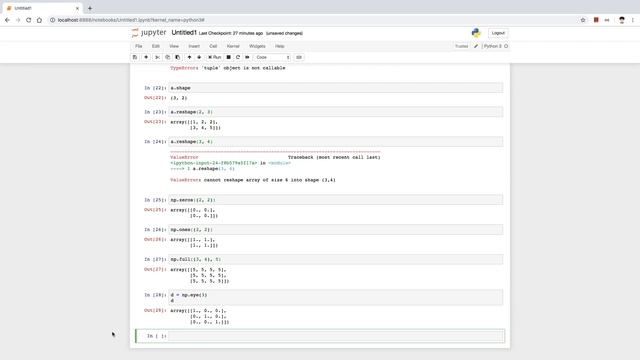Click the ValueError cannot reshape array message

point(253,180)
